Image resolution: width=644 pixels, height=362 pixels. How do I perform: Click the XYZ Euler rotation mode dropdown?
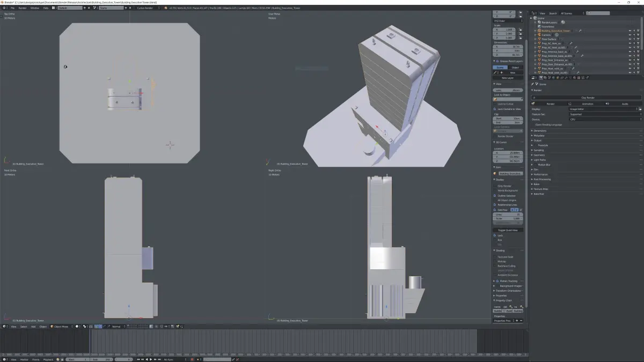click(x=508, y=20)
